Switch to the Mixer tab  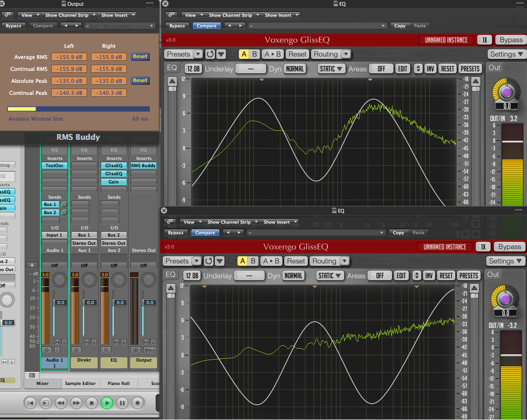pyautogui.click(x=43, y=383)
